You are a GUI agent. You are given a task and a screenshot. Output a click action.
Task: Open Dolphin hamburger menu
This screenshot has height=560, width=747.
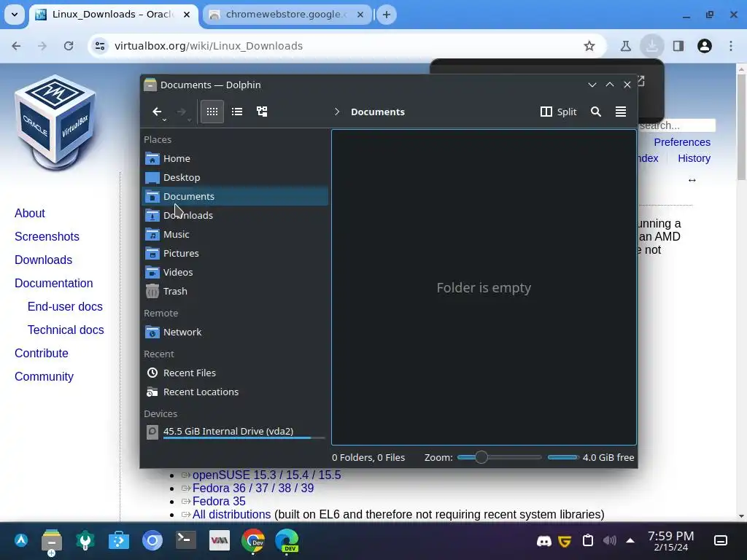click(x=620, y=112)
